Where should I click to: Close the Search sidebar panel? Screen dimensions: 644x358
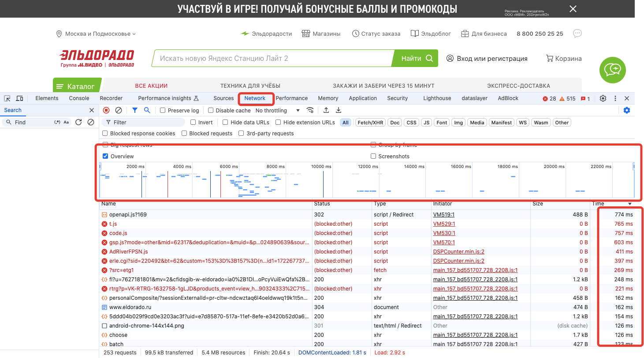click(92, 110)
